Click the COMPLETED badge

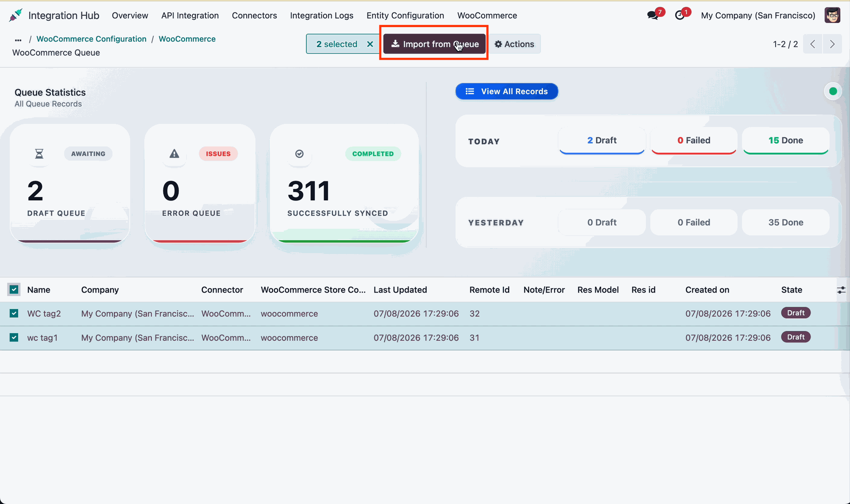tap(373, 154)
